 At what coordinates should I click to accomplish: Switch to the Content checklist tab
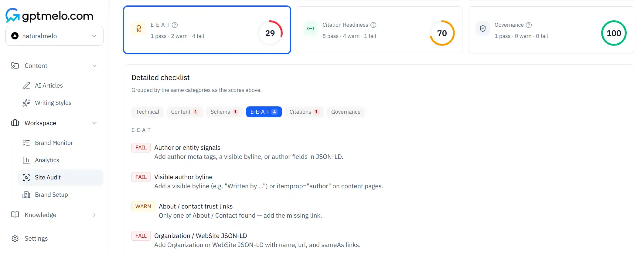tap(185, 112)
